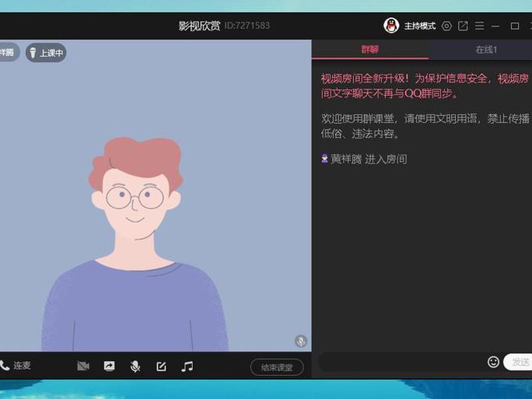Image resolution: width=532 pixels, height=399 pixels.
Task: Click the 黄祥腾 进入房间 chat message
Action: click(x=364, y=159)
